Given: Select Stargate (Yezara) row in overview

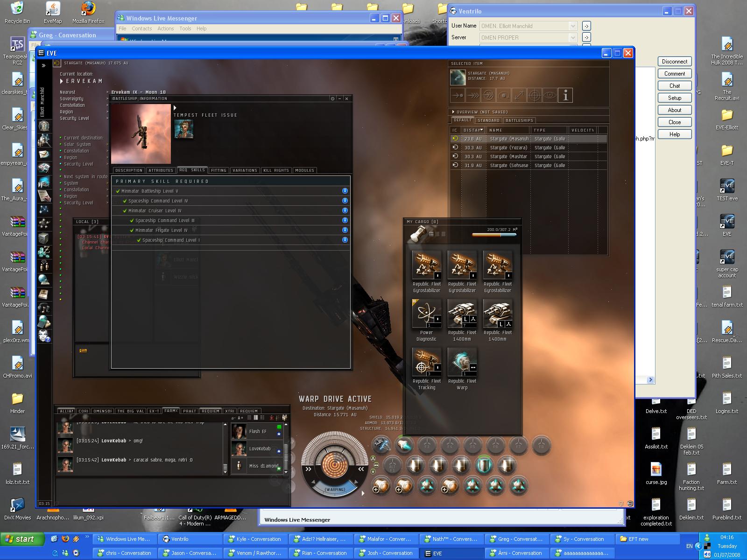Looking at the screenshot, I should [529, 147].
